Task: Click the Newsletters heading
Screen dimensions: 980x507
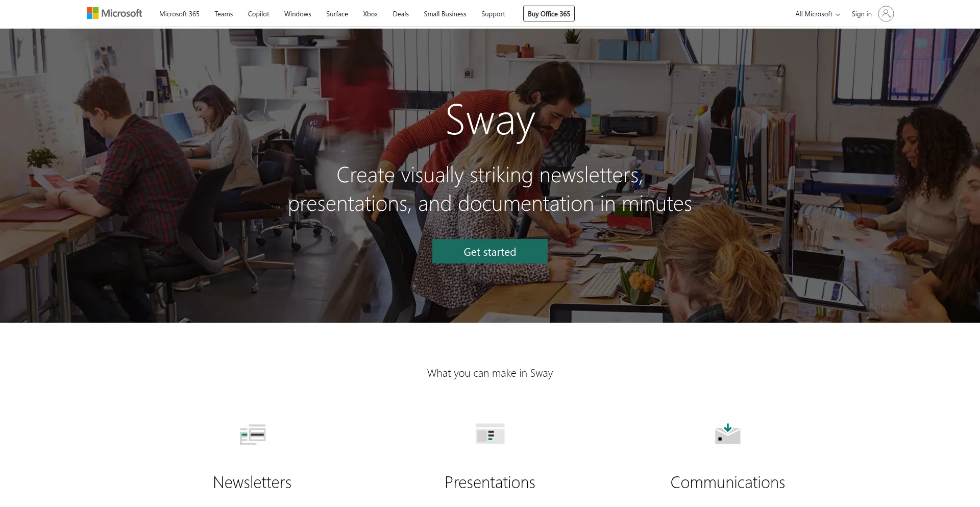Action: 252,482
